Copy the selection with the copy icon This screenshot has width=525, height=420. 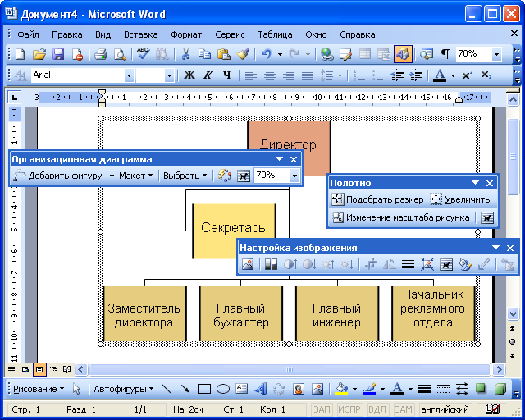[204, 54]
